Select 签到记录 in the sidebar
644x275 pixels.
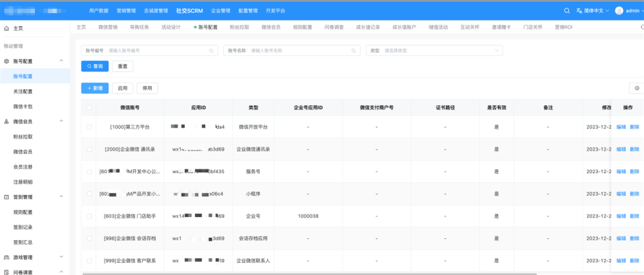tap(23, 227)
